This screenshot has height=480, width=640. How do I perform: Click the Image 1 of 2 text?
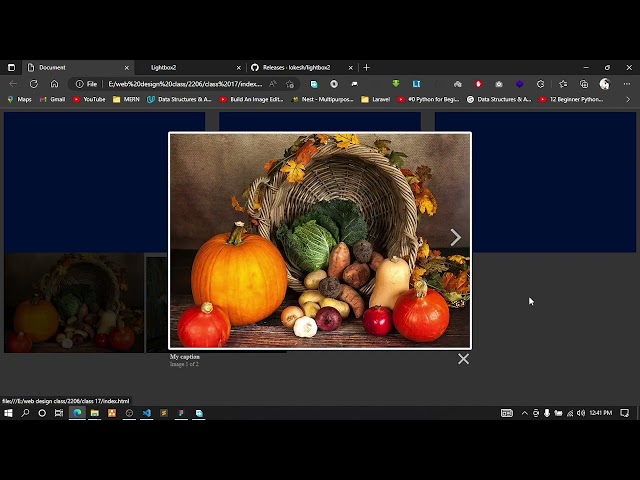[184, 364]
